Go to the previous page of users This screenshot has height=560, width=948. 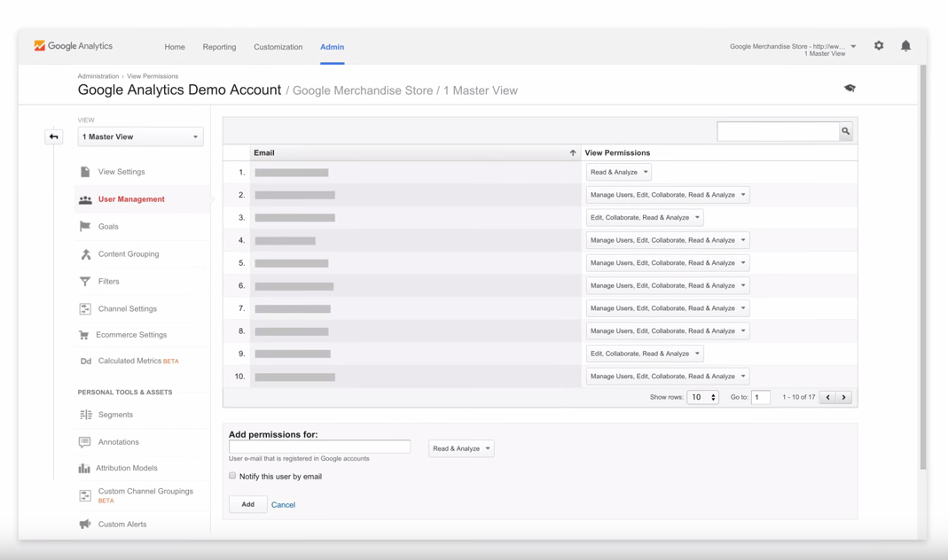click(x=827, y=397)
